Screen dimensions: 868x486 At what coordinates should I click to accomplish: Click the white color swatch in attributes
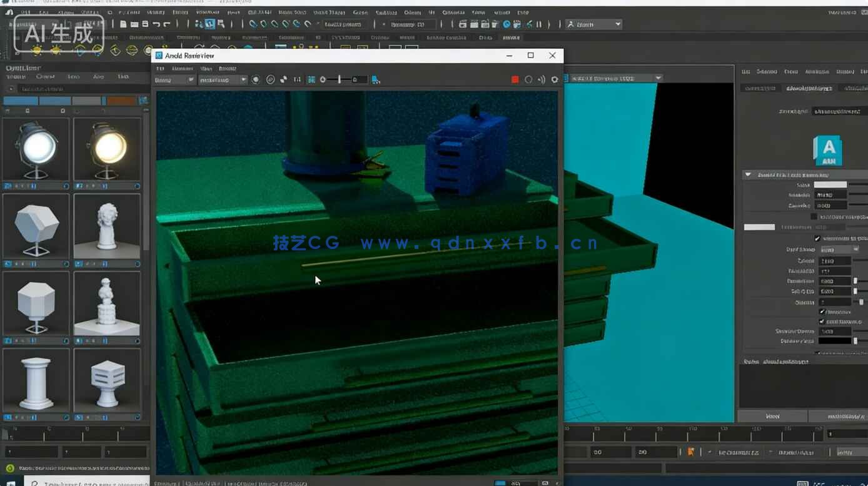(x=830, y=185)
